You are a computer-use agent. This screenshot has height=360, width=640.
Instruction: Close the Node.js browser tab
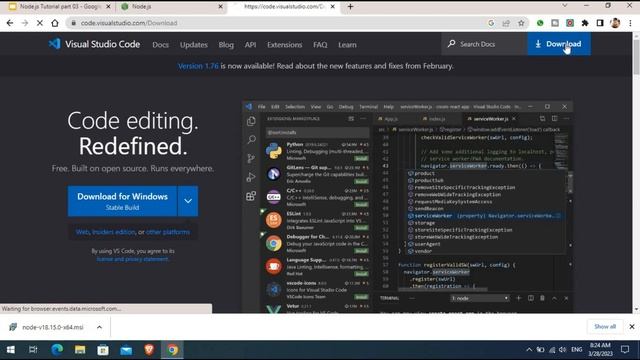(220, 7)
